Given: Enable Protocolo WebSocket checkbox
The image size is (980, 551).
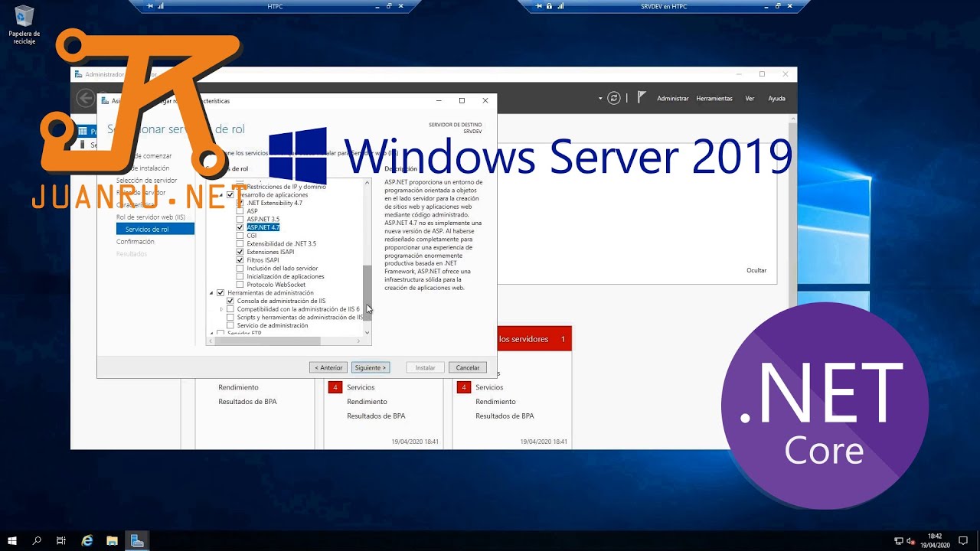Looking at the screenshot, I should pyautogui.click(x=240, y=285).
